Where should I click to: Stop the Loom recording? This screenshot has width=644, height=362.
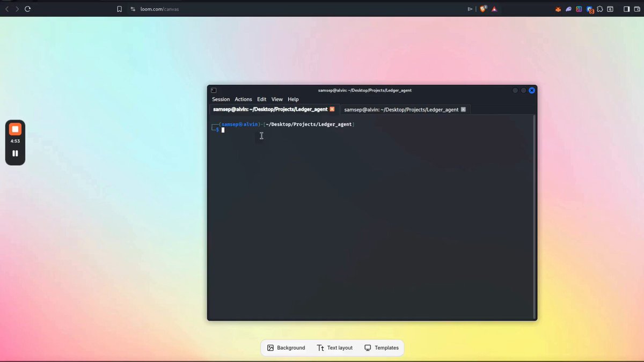(x=15, y=129)
